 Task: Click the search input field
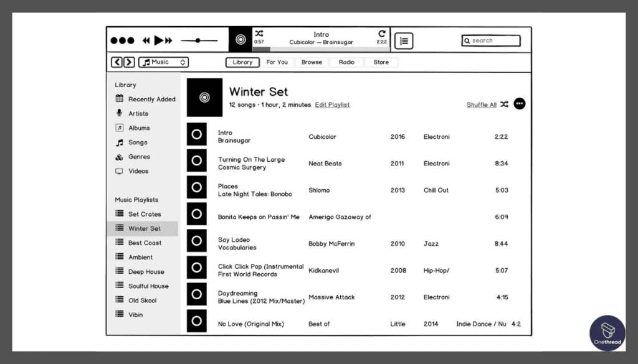(x=491, y=40)
